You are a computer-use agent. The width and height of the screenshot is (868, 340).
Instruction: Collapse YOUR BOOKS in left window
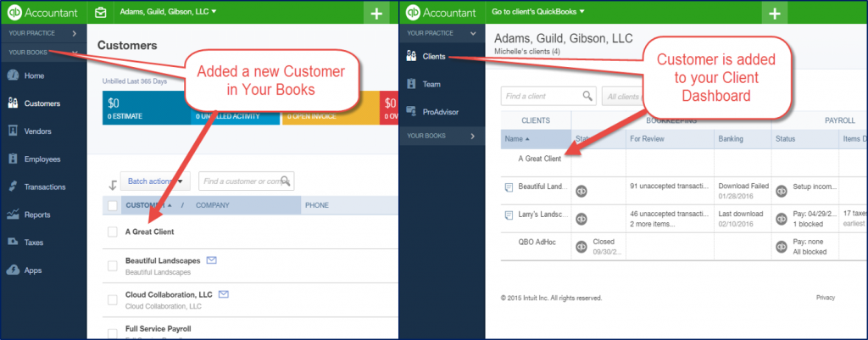43,53
